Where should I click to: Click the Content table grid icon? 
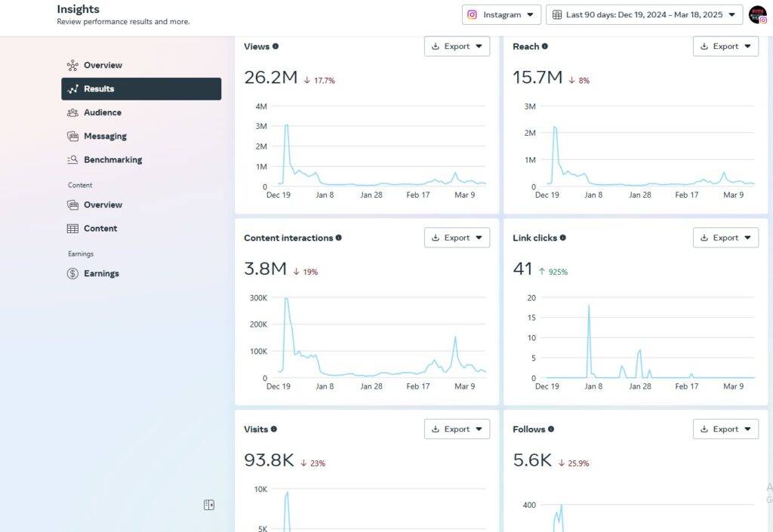pyautogui.click(x=72, y=229)
